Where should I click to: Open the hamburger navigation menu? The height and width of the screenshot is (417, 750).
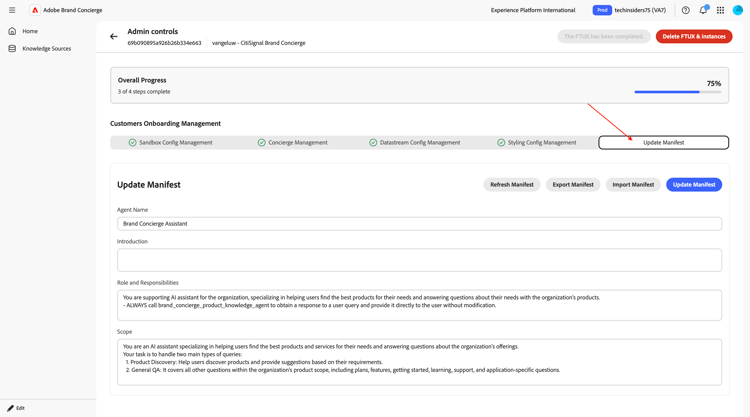(12, 10)
